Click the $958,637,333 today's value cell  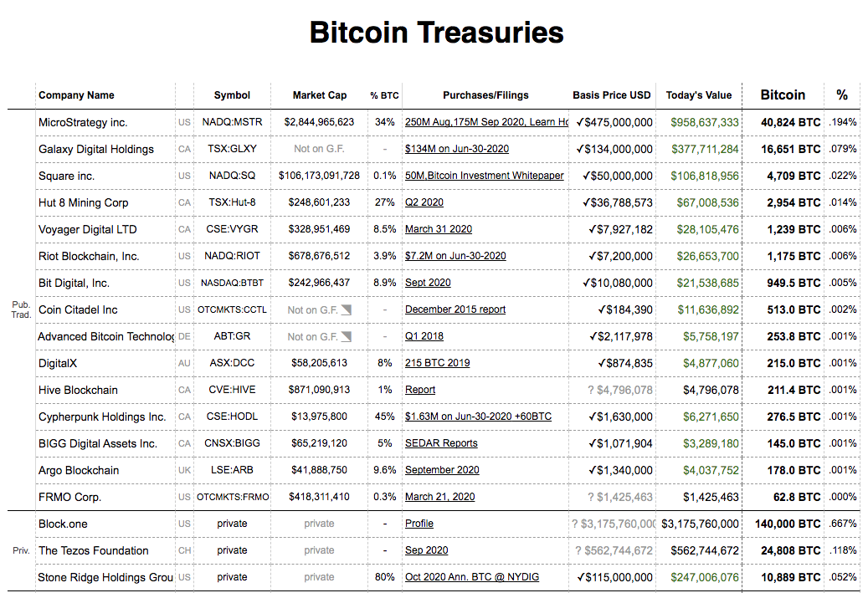[704, 122]
